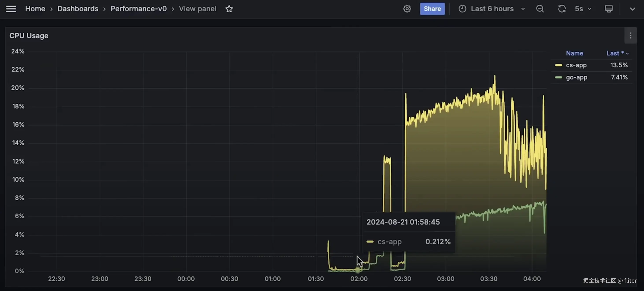The height and width of the screenshot is (291, 644).
Task: Navigate to Dashboards breadcrumb
Action: point(78,9)
